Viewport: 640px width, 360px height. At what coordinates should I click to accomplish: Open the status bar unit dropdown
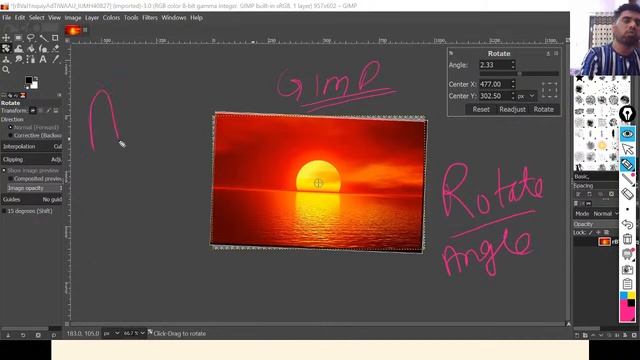point(111,333)
